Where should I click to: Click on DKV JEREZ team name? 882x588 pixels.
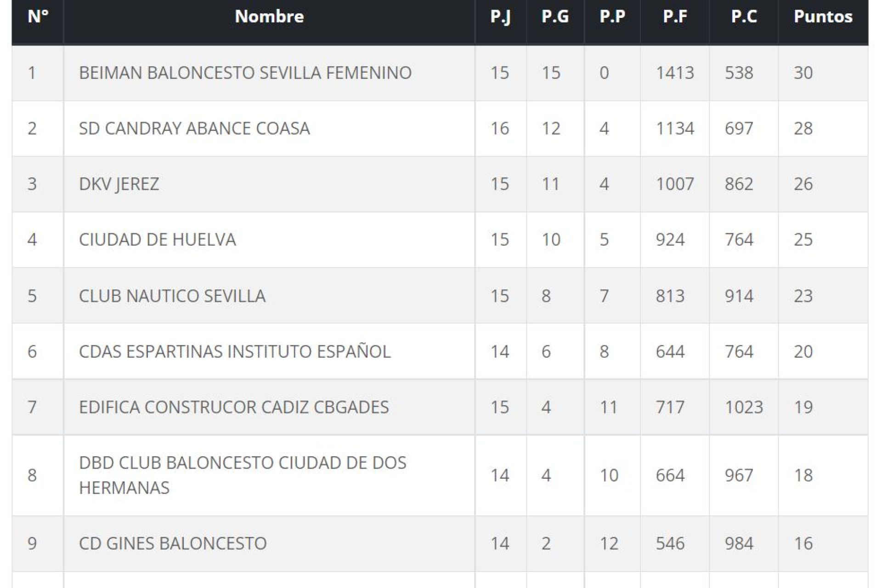pos(119,184)
